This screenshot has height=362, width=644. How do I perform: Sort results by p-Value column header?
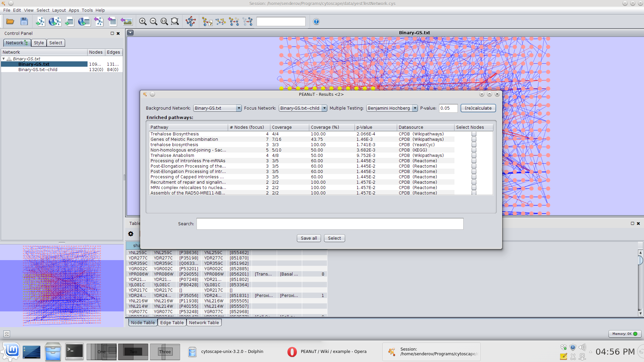(376, 127)
